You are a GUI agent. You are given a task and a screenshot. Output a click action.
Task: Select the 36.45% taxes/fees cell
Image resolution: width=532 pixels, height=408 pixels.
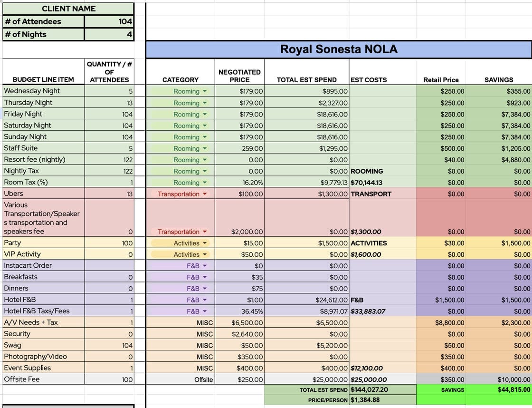tap(239, 311)
